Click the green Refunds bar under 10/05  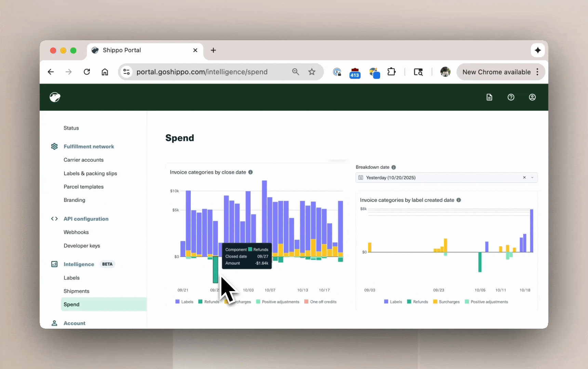pyautogui.click(x=480, y=262)
